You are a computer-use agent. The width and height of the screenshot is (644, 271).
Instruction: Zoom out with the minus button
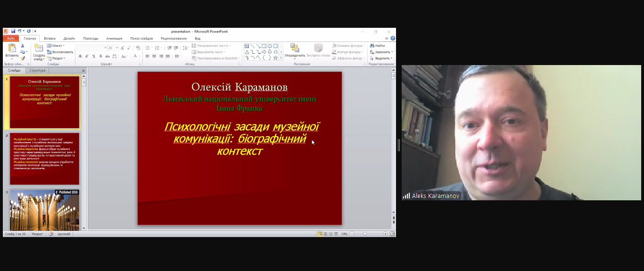point(352,234)
